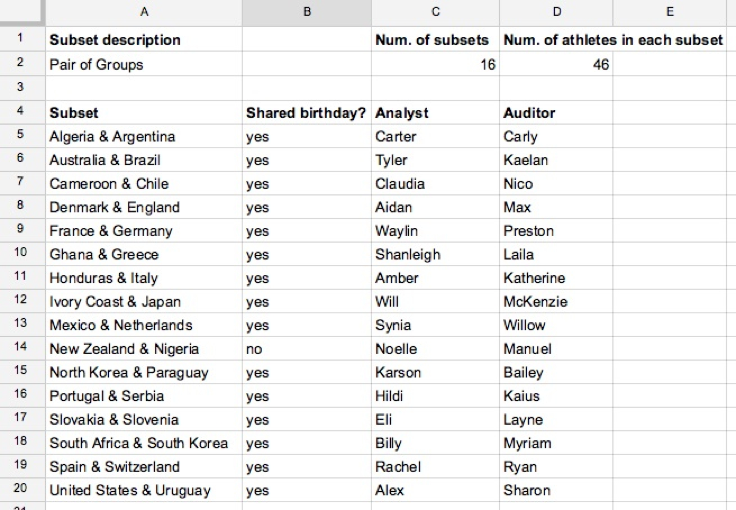Select the 'United States & Uruguay' cell

coord(130,490)
